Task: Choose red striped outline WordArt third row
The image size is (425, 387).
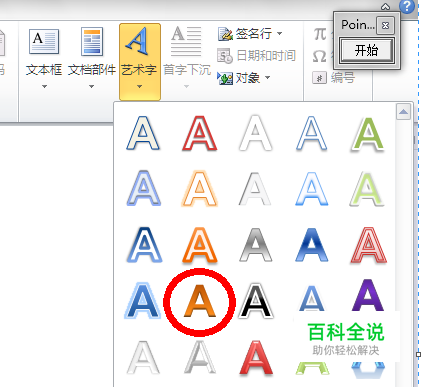Action: pos(369,245)
